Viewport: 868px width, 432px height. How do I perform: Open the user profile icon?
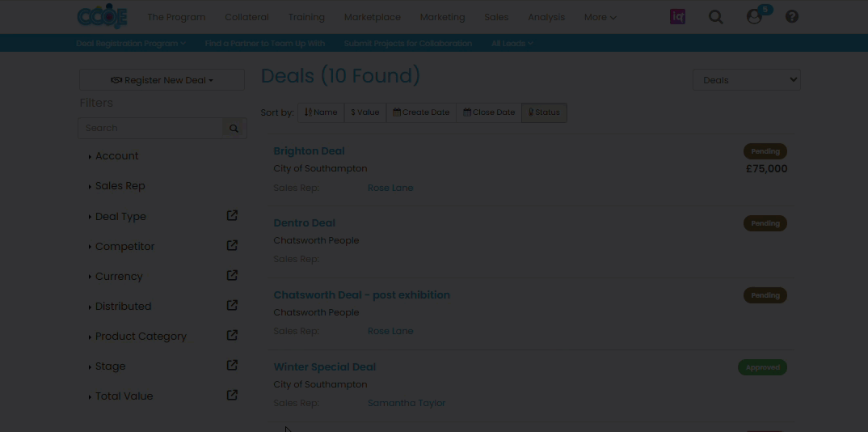[x=754, y=17]
